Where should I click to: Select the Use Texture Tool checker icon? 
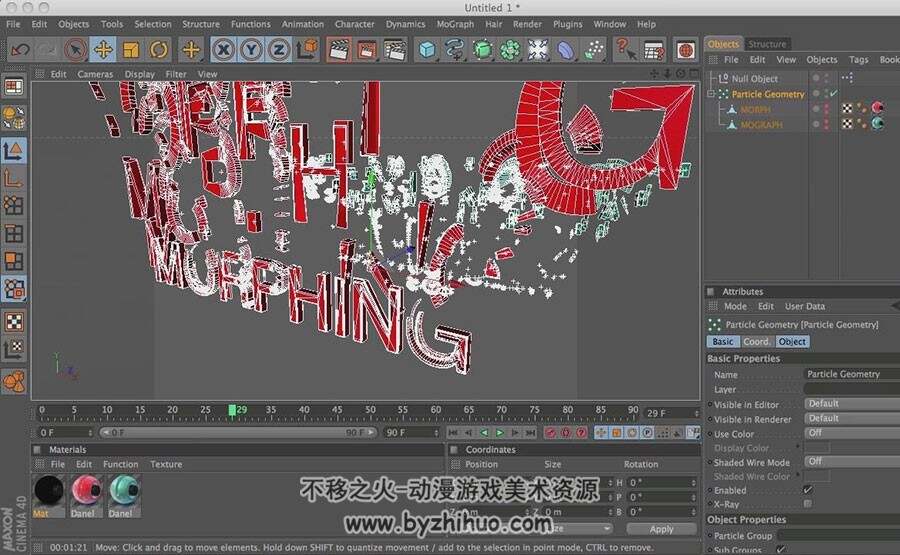pyautogui.click(x=14, y=322)
